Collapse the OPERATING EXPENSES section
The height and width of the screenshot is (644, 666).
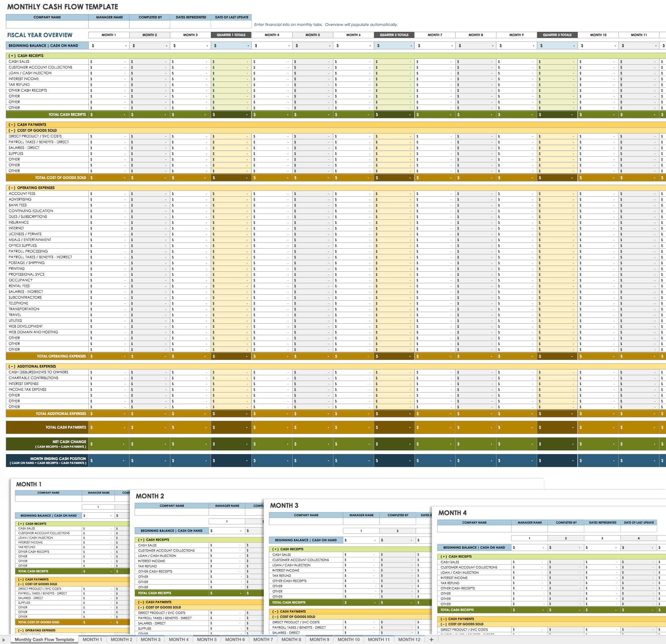click(x=12, y=188)
